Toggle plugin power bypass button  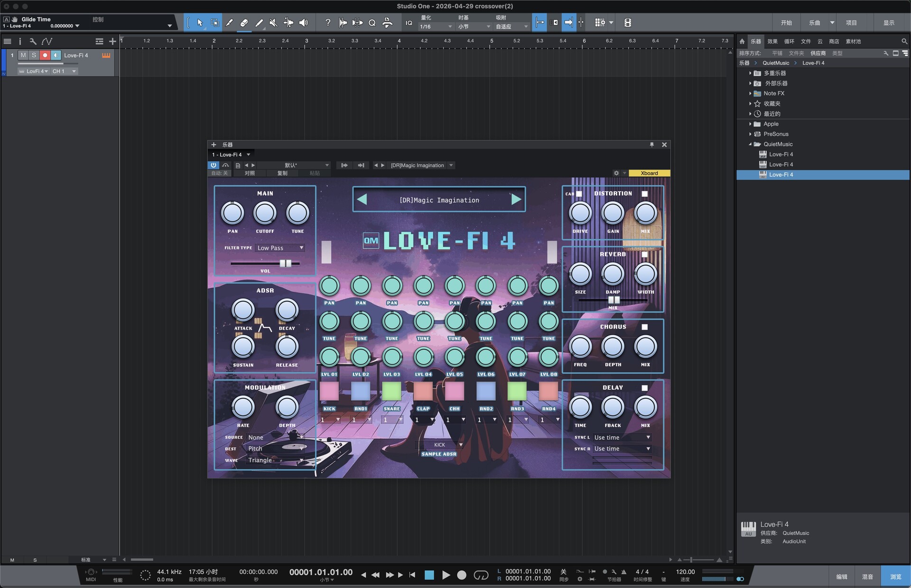214,165
